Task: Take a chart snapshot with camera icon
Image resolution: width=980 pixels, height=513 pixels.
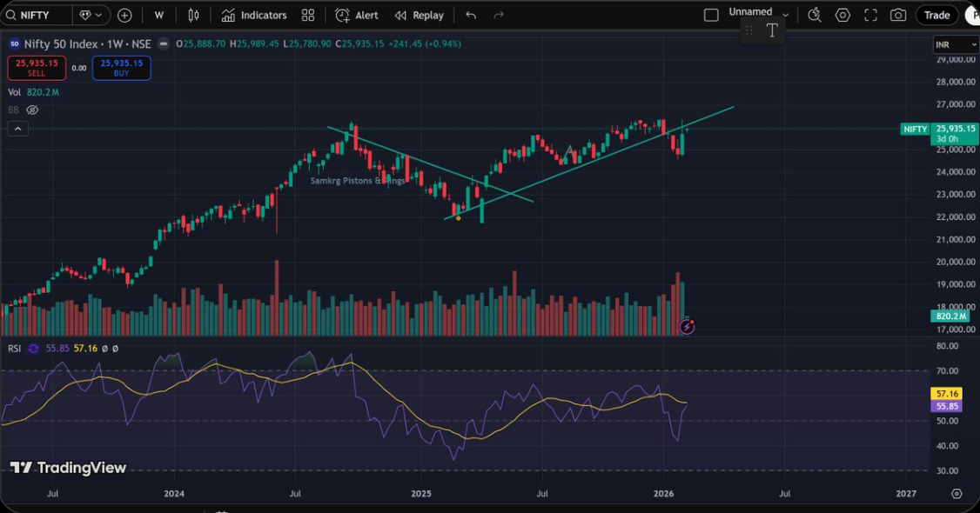Action: (898, 15)
